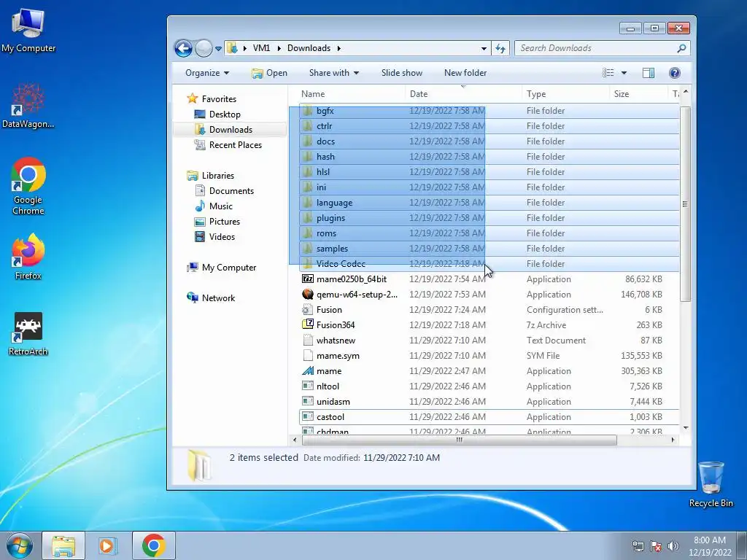Click the search magnifier icon

click(682, 48)
